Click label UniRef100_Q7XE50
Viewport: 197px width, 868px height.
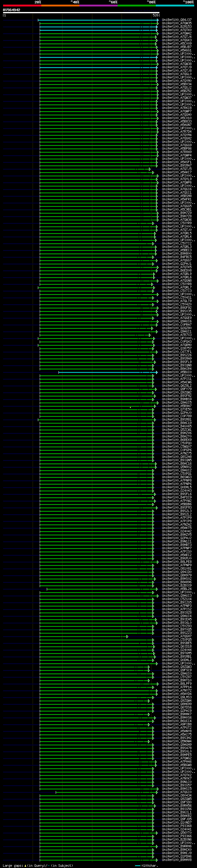176,410
